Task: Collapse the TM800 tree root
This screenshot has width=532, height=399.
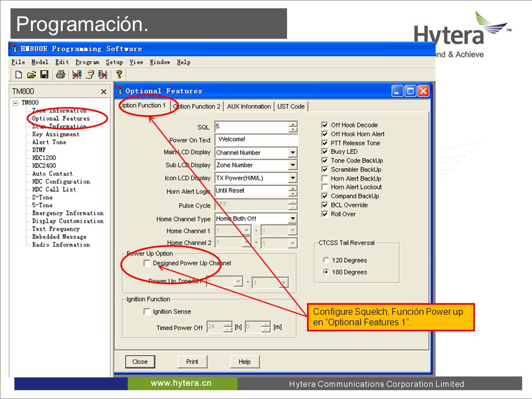Action: tap(16, 103)
